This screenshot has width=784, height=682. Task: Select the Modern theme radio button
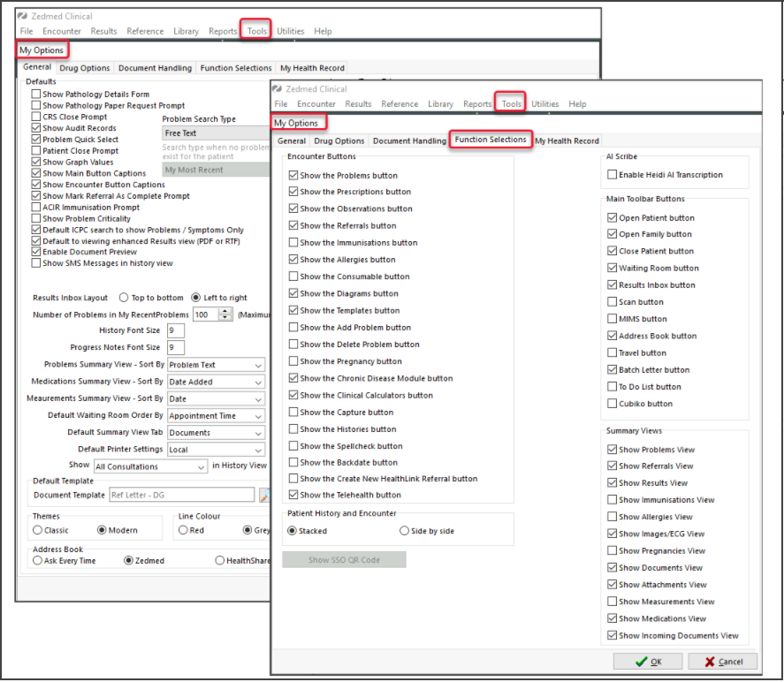(102, 530)
